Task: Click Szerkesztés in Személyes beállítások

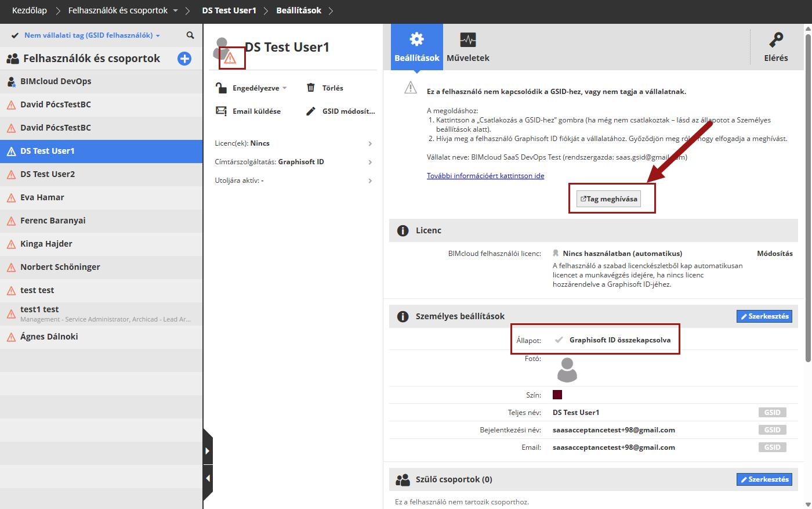Action: pyautogui.click(x=764, y=316)
